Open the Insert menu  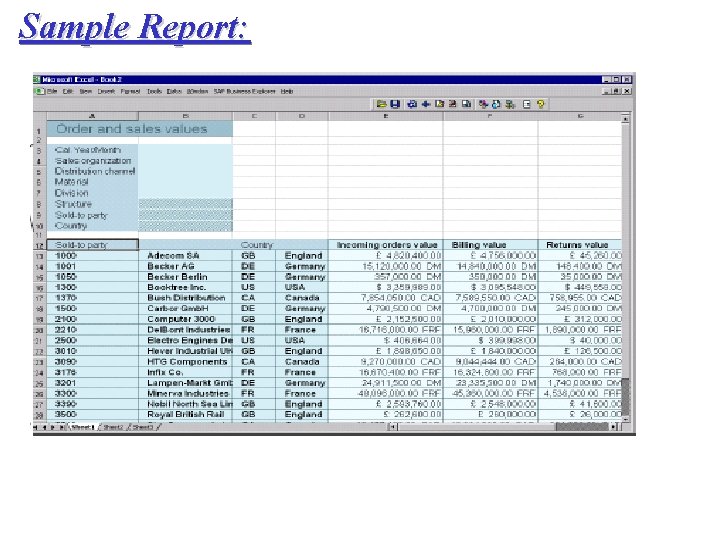[106, 91]
